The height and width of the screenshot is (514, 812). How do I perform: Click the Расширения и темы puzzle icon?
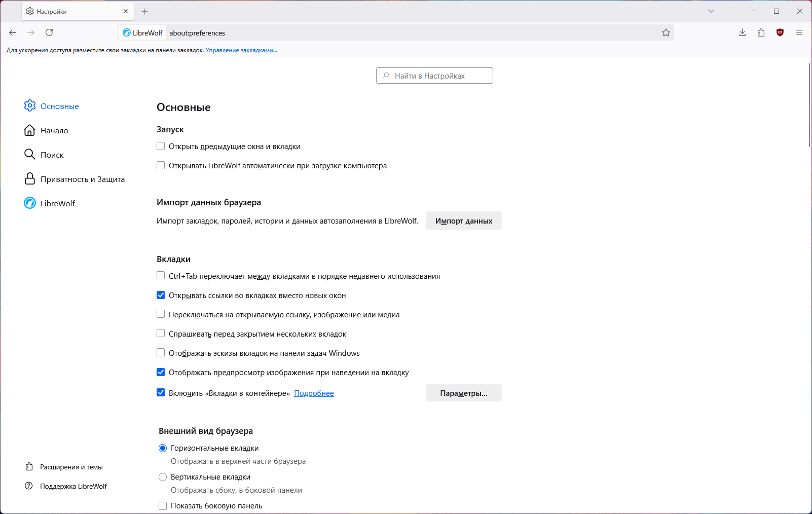coord(29,467)
